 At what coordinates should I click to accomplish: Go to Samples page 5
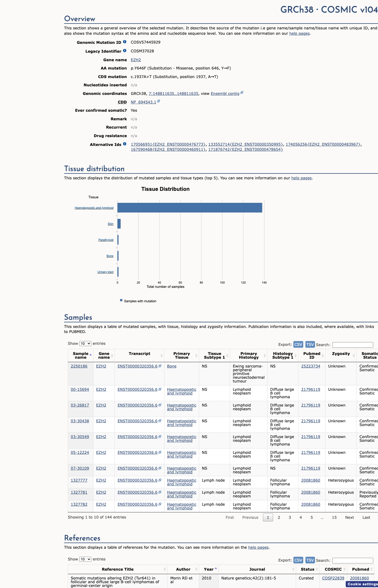point(312,517)
